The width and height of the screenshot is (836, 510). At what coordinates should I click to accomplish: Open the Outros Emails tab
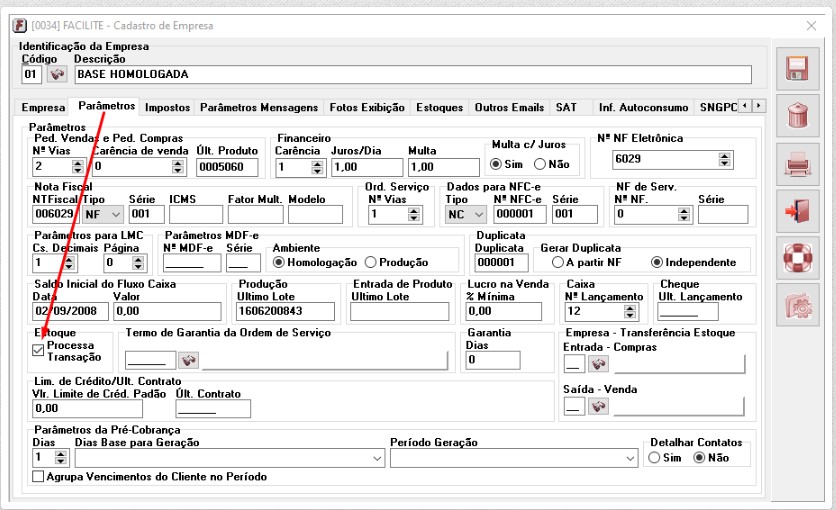[x=509, y=108]
